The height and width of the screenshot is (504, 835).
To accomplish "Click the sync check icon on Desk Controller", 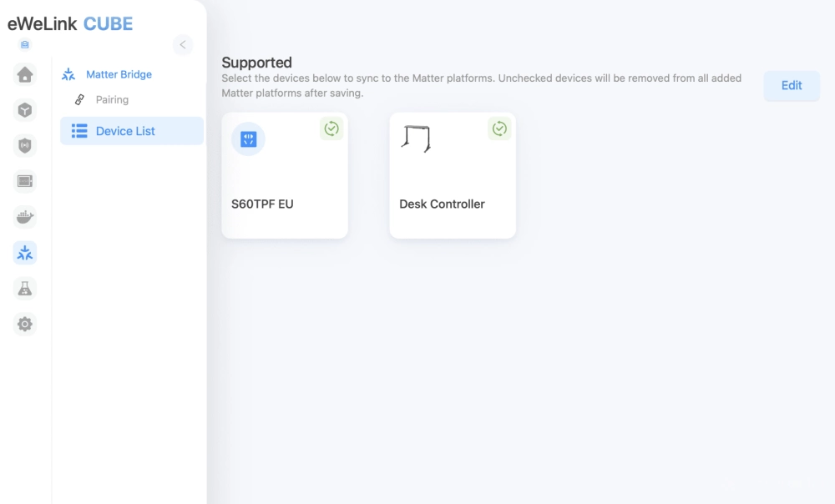I will pos(499,129).
